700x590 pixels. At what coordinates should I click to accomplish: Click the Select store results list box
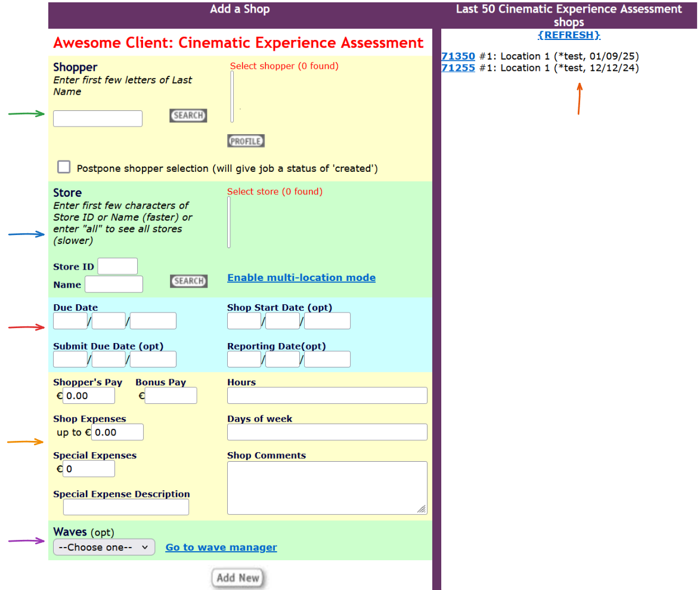[229, 223]
